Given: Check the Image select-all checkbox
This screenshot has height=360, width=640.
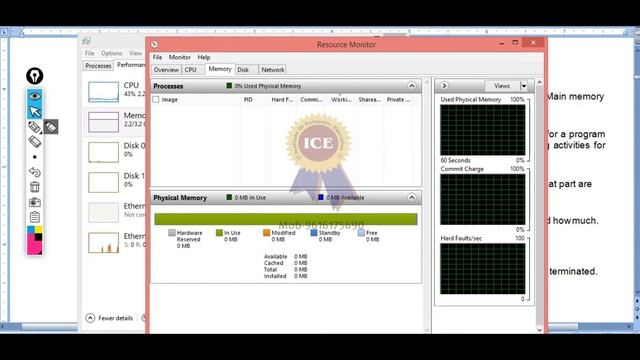Looking at the screenshot, I should 156,100.
